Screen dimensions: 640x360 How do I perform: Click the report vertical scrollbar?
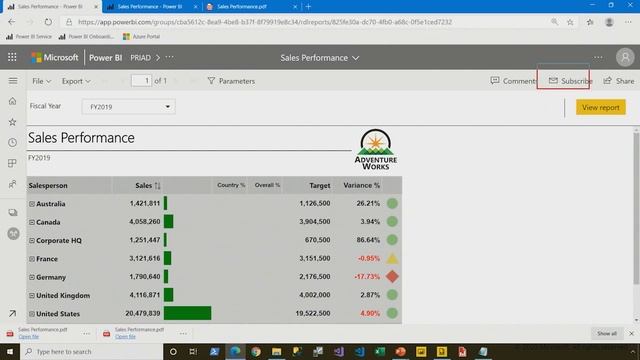636,208
